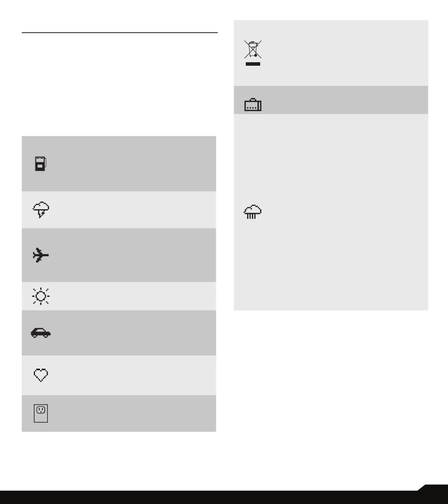Click the black bar under the trash bin

(253, 64)
